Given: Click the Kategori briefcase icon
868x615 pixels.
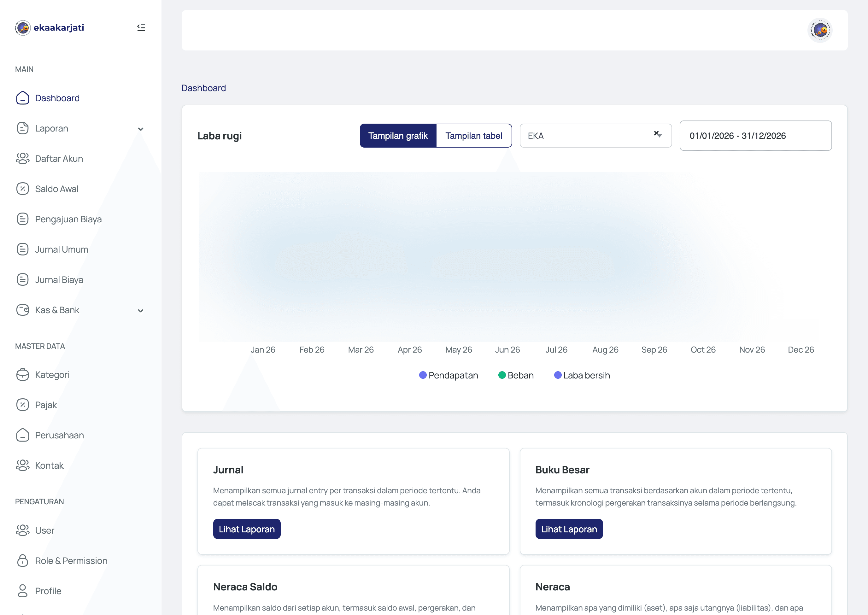Looking at the screenshot, I should point(23,375).
